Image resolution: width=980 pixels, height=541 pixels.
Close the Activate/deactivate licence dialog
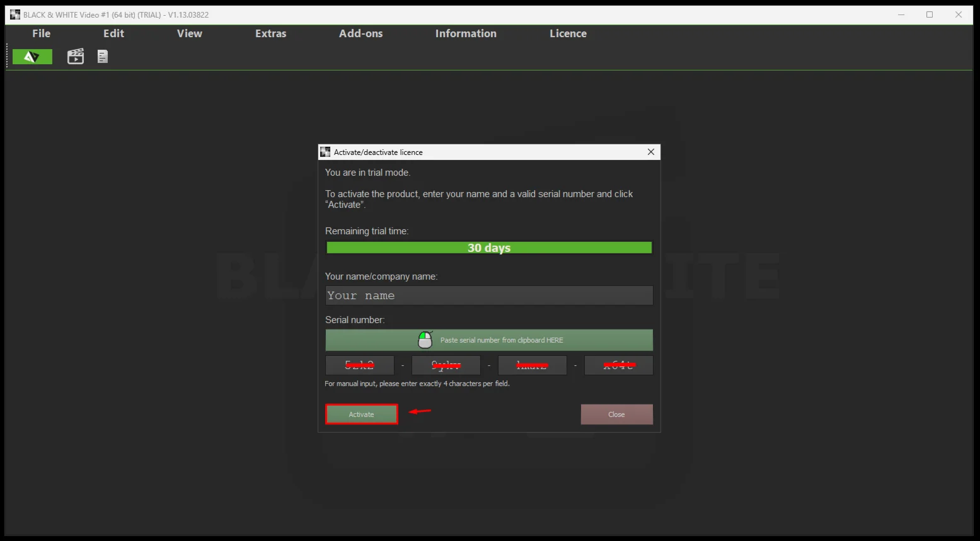pyautogui.click(x=651, y=152)
